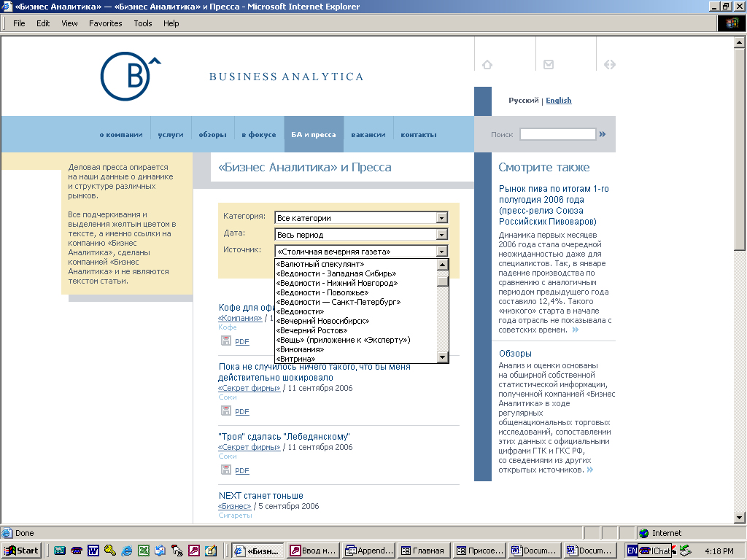747x560 pixels.
Task: Select «Вечерний Ростов» option
Action: 356,330
